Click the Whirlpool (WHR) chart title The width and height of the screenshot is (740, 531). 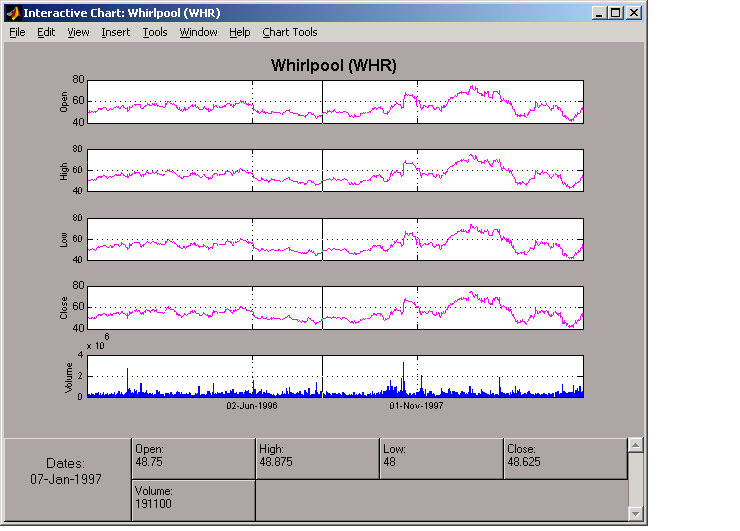coord(334,65)
